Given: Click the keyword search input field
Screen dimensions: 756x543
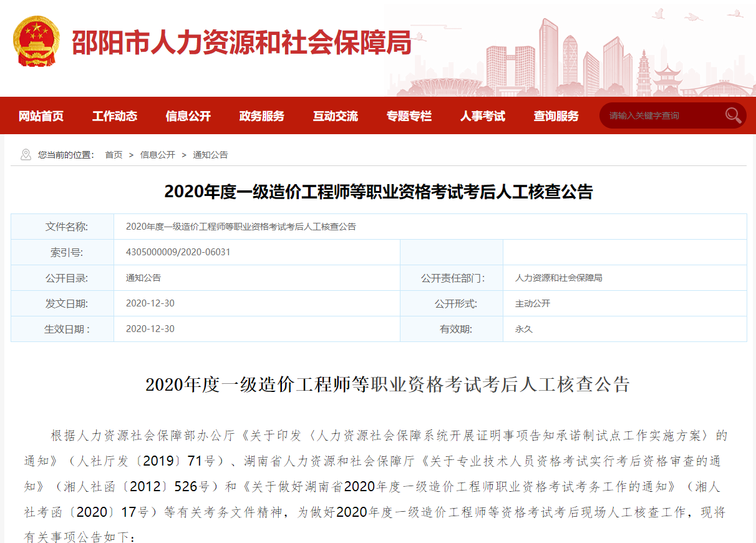Looking at the screenshot, I should (x=661, y=115).
